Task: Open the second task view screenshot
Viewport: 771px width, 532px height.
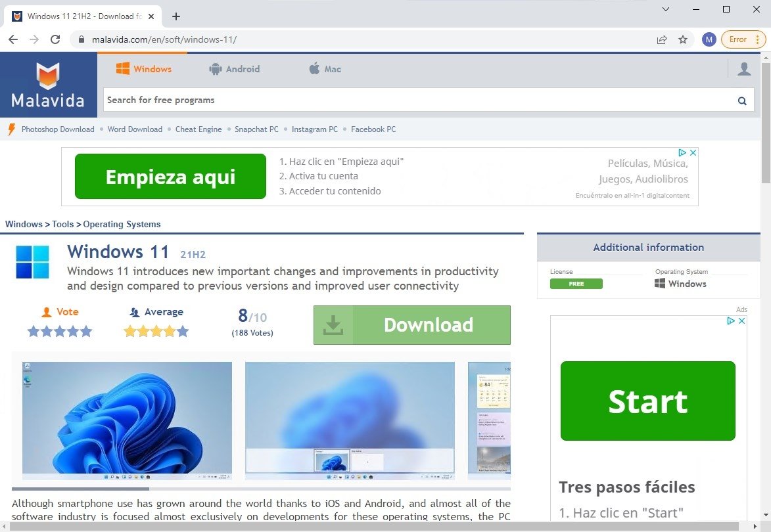Action: 350,421
